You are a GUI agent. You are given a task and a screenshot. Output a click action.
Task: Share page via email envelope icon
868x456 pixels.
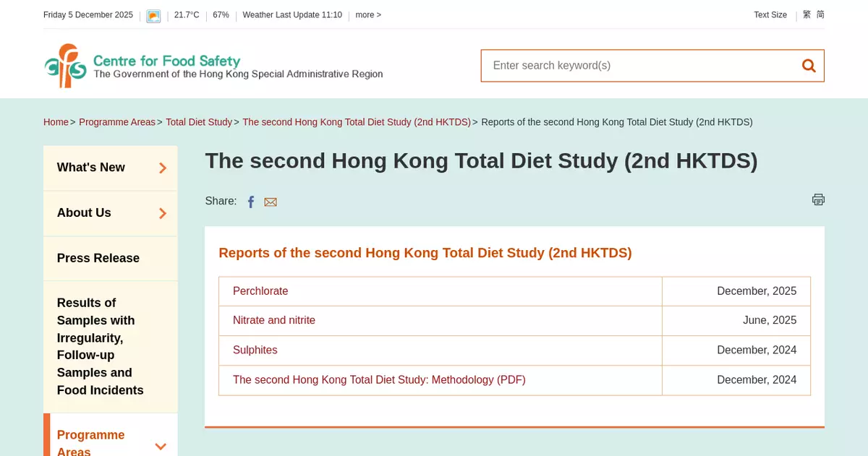271,202
